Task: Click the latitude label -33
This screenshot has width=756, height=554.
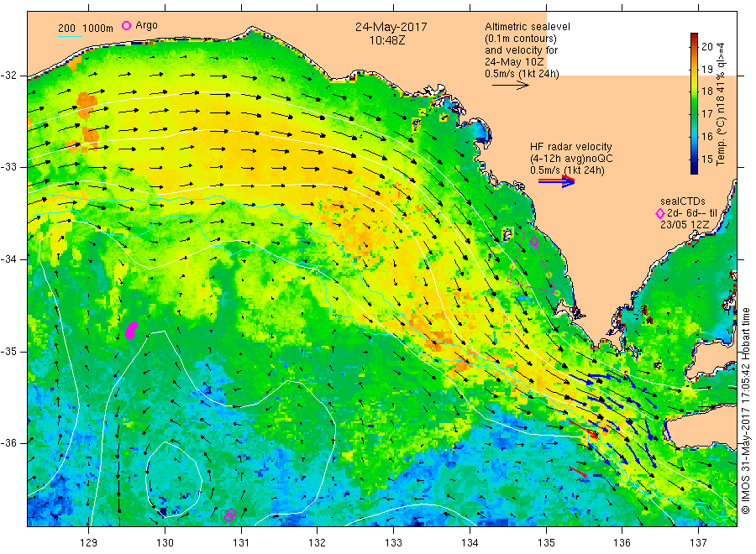Action: (9, 167)
